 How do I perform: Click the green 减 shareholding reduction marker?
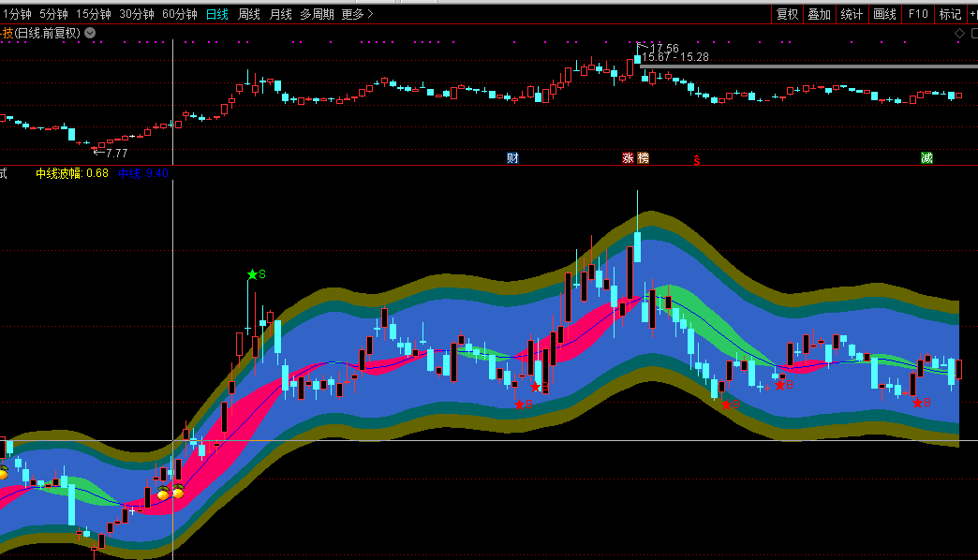pyautogui.click(x=926, y=157)
